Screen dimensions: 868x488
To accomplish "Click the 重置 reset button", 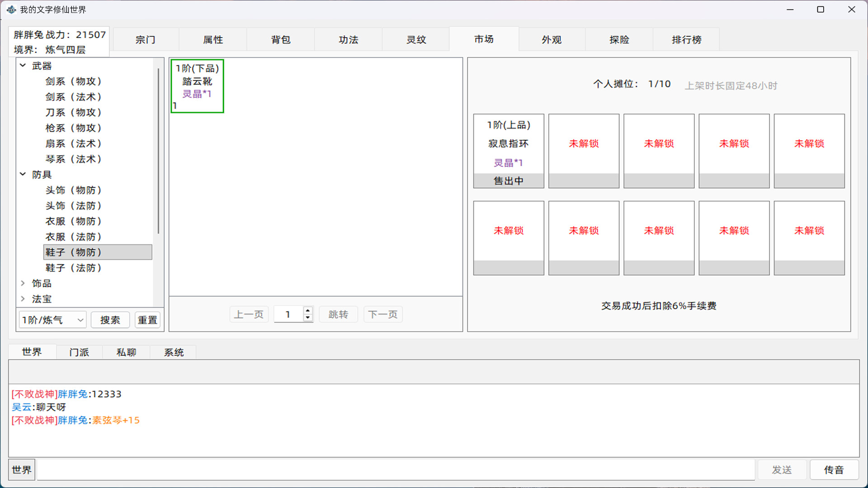I will pyautogui.click(x=147, y=319).
